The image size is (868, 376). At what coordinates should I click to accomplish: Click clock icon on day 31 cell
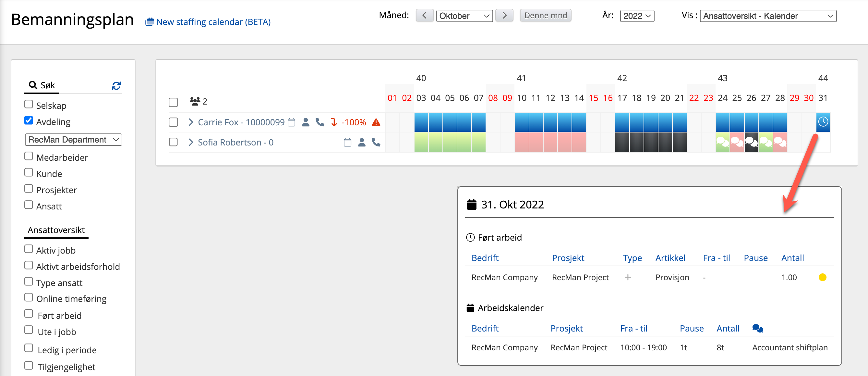tap(823, 122)
